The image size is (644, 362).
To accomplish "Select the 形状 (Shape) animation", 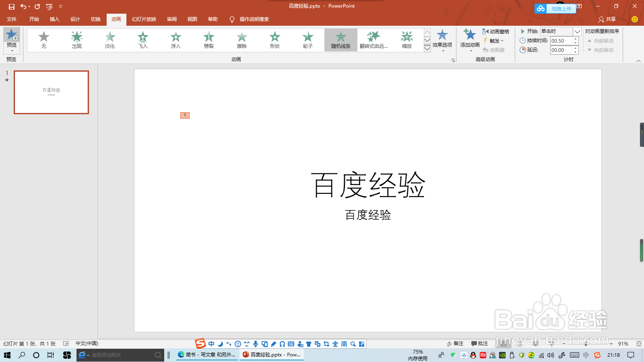I will click(275, 40).
